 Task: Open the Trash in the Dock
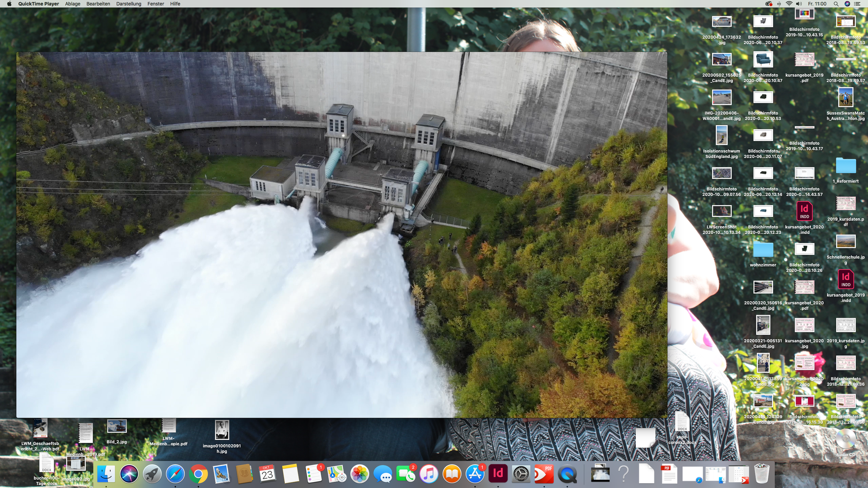(x=762, y=474)
